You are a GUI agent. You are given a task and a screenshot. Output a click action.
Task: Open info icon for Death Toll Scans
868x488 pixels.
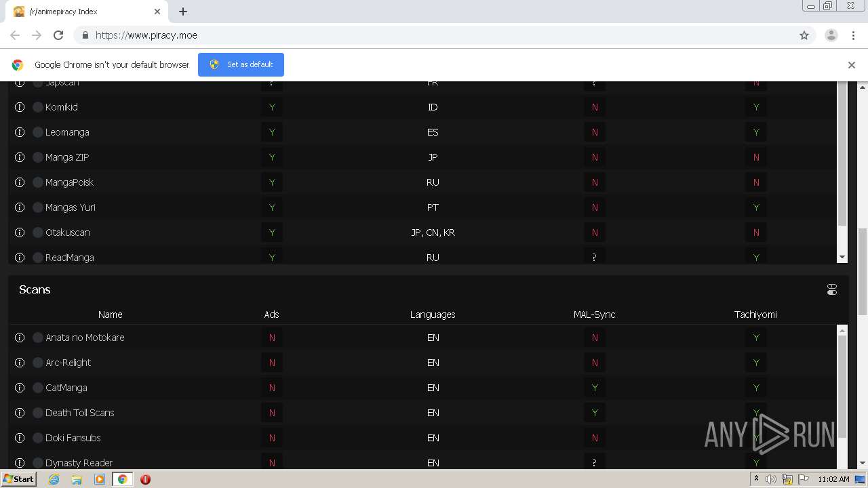pos(20,413)
